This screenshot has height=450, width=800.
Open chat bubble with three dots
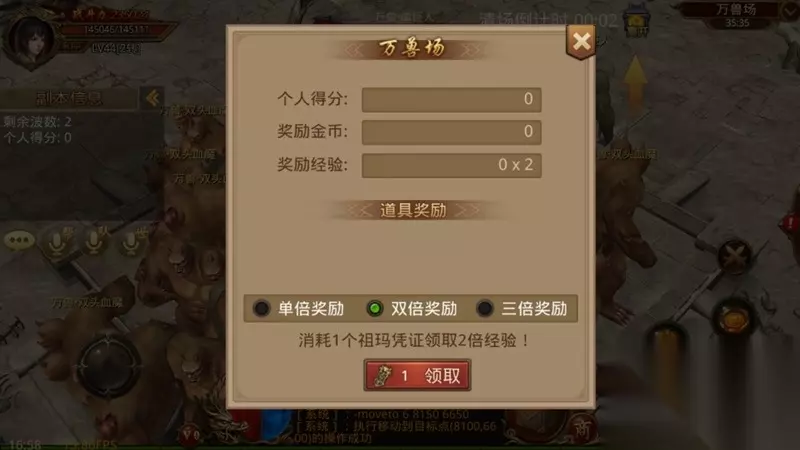(19, 240)
